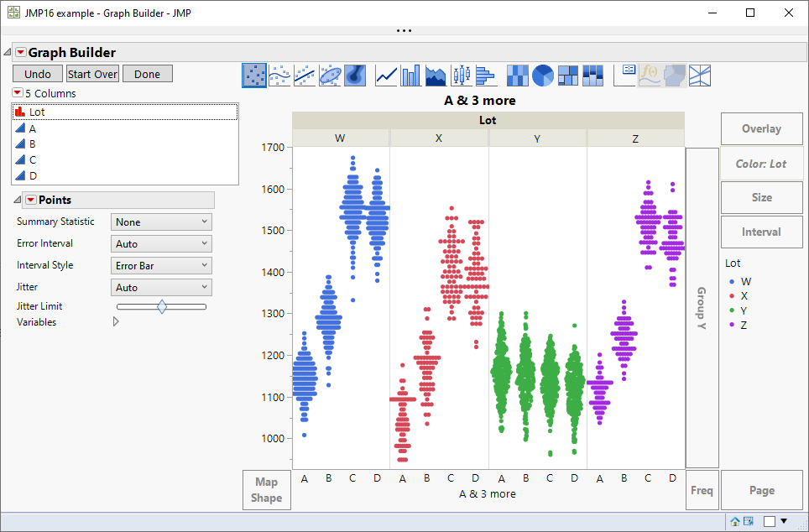
Task: Select the Heatmap element icon
Action: coord(518,75)
